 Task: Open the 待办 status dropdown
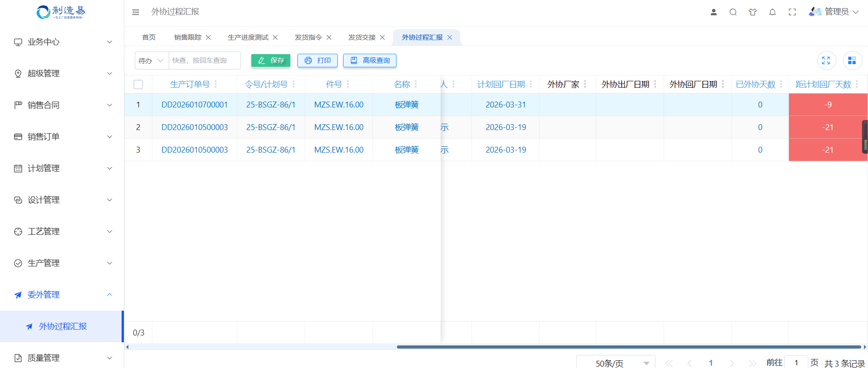[151, 61]
